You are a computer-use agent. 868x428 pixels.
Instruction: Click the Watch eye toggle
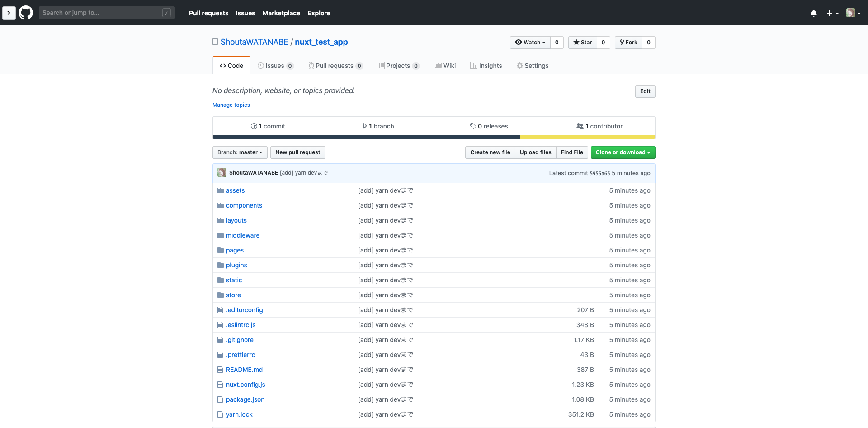tap(519, 42)
